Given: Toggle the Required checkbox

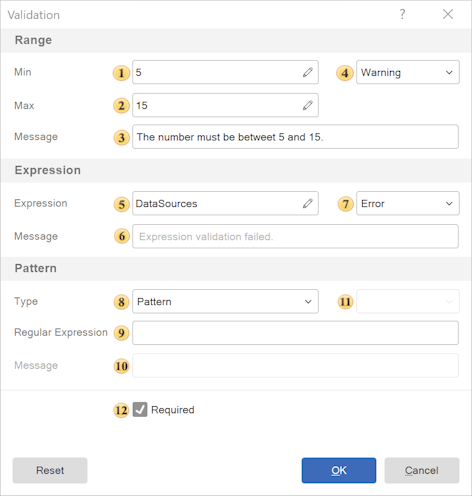Looking at the screenshot, I should 140,409.
